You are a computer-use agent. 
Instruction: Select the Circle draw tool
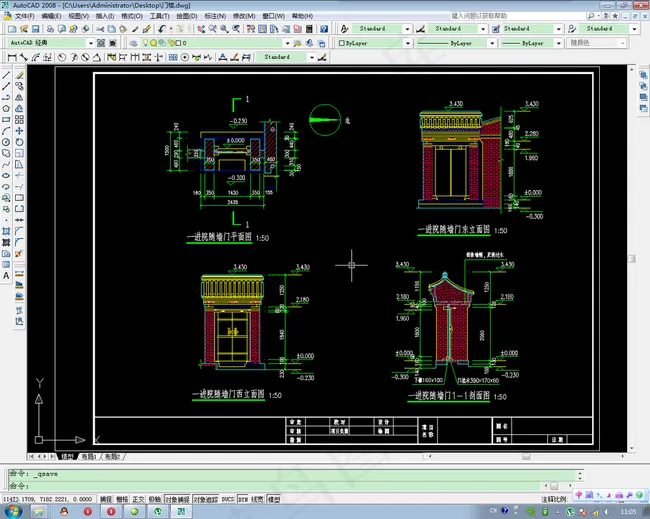[x=6, y=142]
